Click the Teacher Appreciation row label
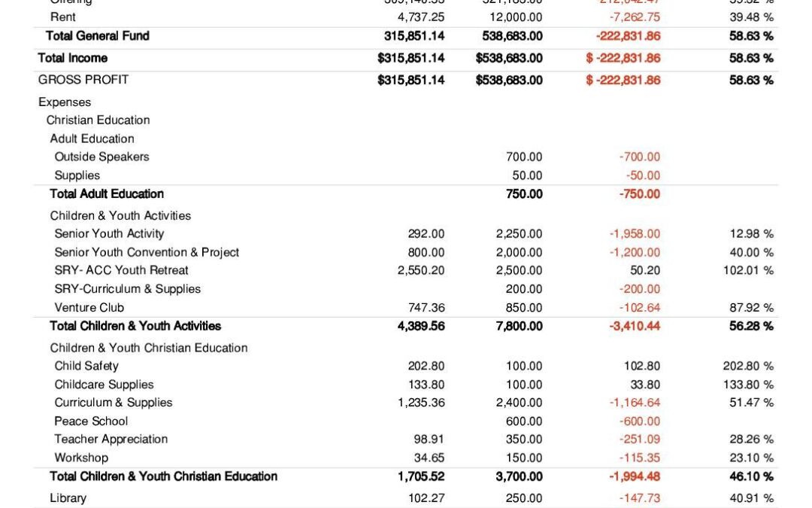 point(111,440)
